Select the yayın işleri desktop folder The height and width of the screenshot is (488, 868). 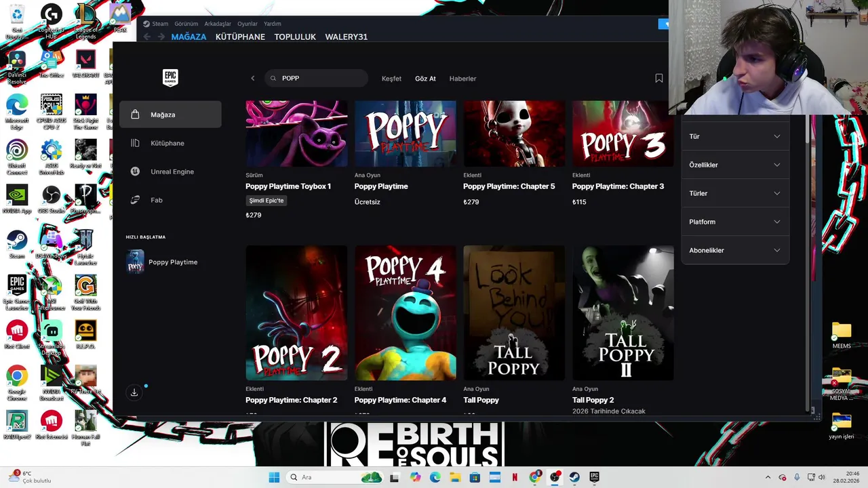842,426
